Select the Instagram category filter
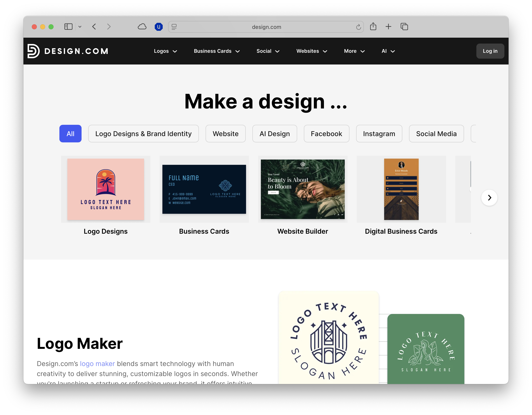This screenshot has height=415, width=532. (379, 134)
